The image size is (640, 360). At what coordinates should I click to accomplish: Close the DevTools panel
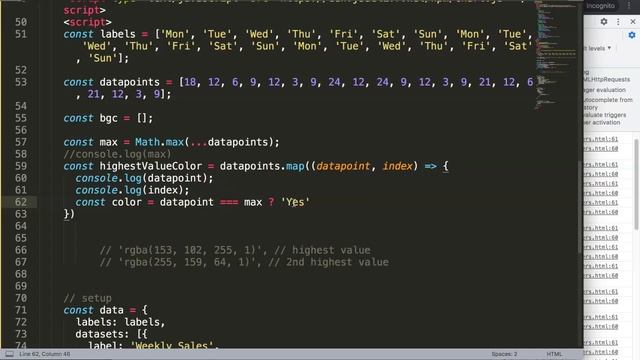pos(633,22)
